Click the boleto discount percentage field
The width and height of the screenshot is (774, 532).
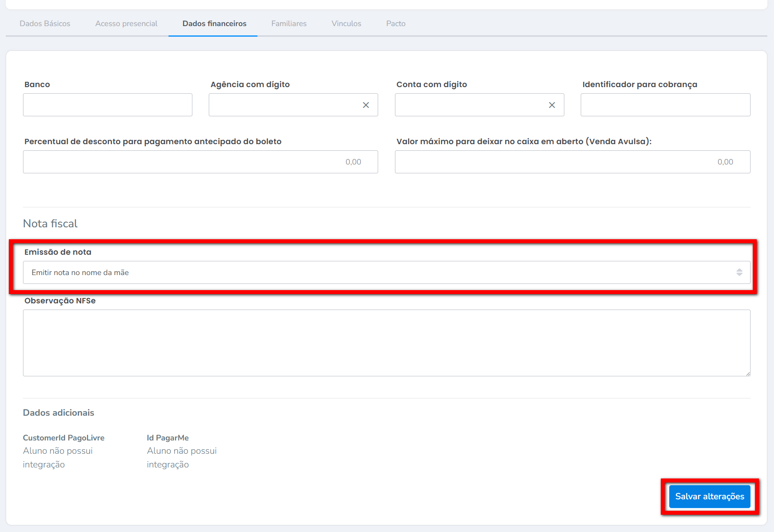200,162
